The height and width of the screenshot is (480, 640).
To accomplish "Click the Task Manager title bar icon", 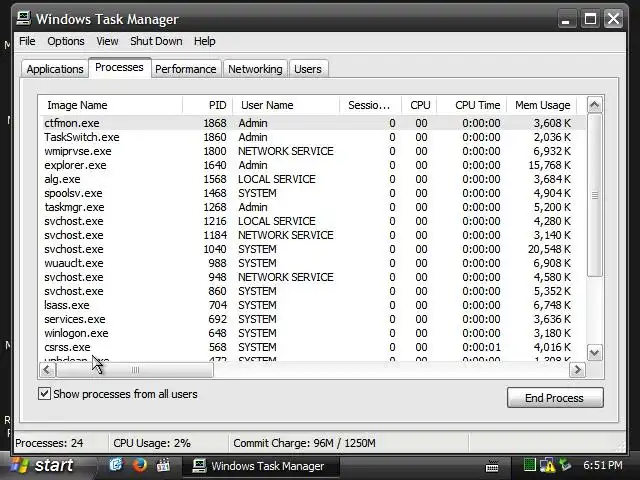I will (x=24, y=18).
